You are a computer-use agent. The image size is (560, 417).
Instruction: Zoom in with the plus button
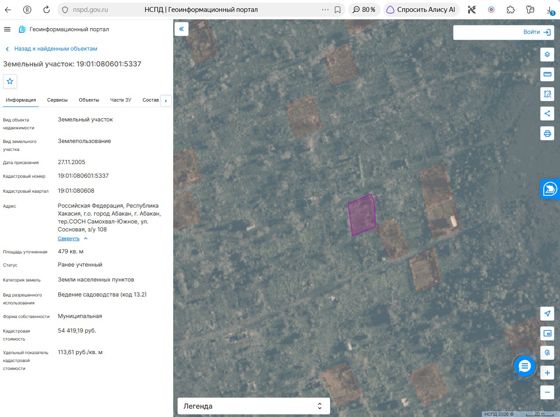tap(547, 373)
